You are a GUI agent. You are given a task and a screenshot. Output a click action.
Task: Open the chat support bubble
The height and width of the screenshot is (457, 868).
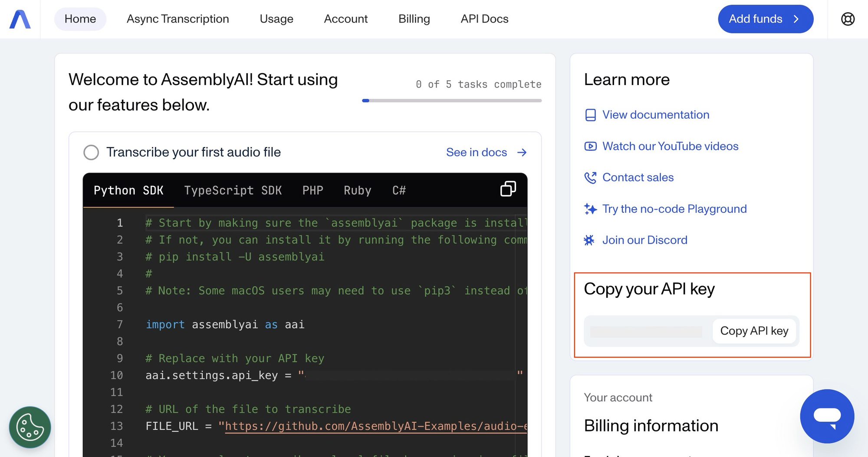[x=827, y=416]
